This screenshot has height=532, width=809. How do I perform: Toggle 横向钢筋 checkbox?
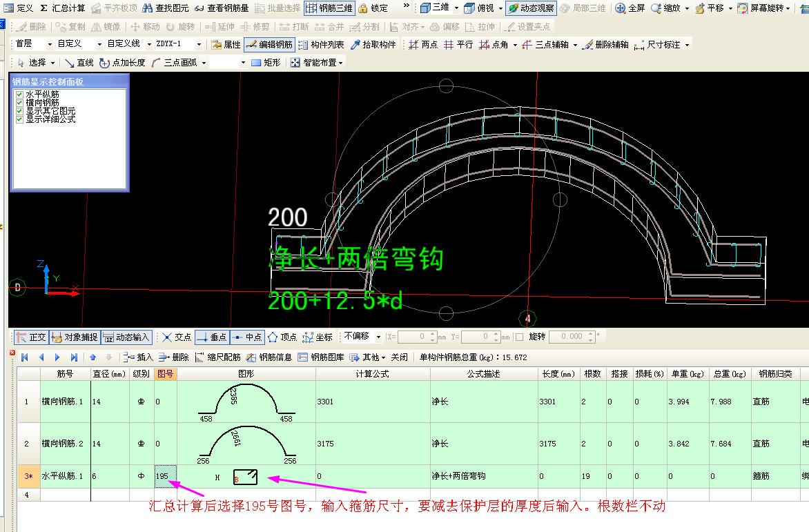(x=19, y=103)
